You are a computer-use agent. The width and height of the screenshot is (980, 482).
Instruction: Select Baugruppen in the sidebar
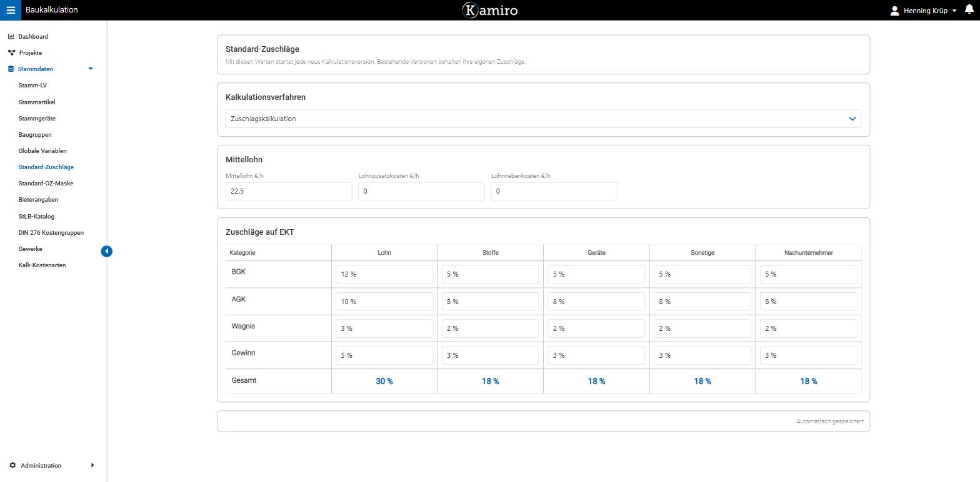point(35,134)
